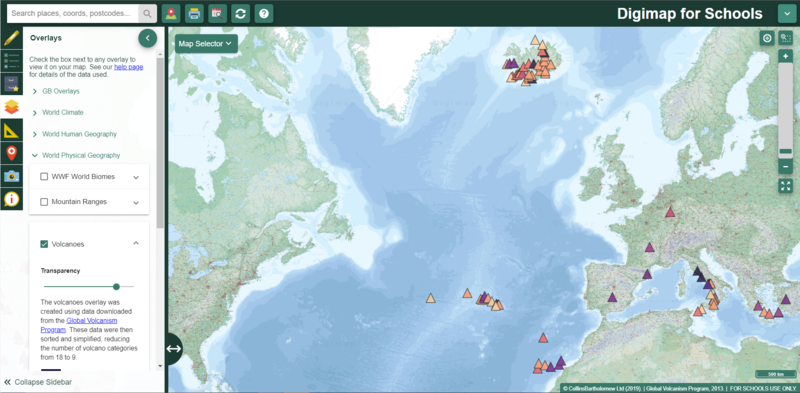The image size is (800, 393).
Task: Open the help question mark icon
Action: pyautogui.click(x=264, y=14)
